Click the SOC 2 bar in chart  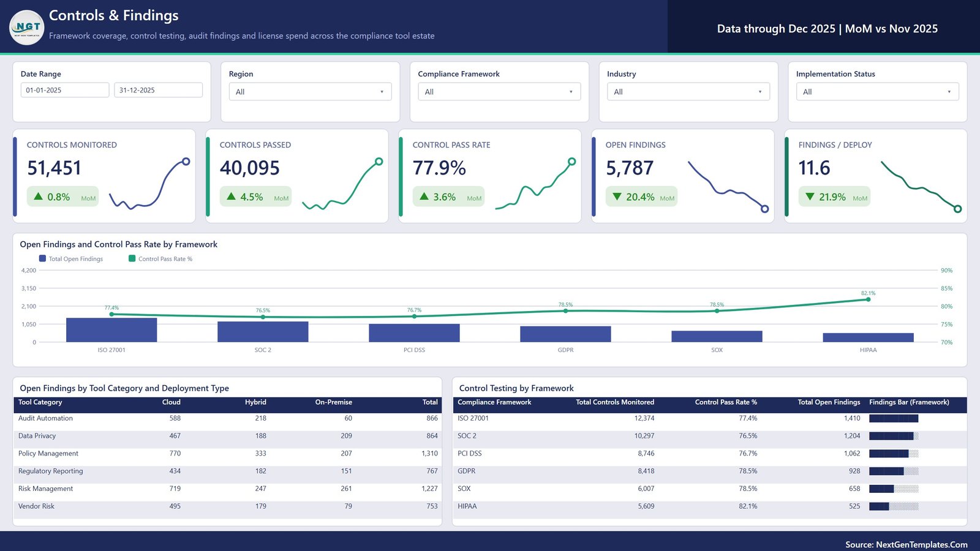[x=263, y=332]
